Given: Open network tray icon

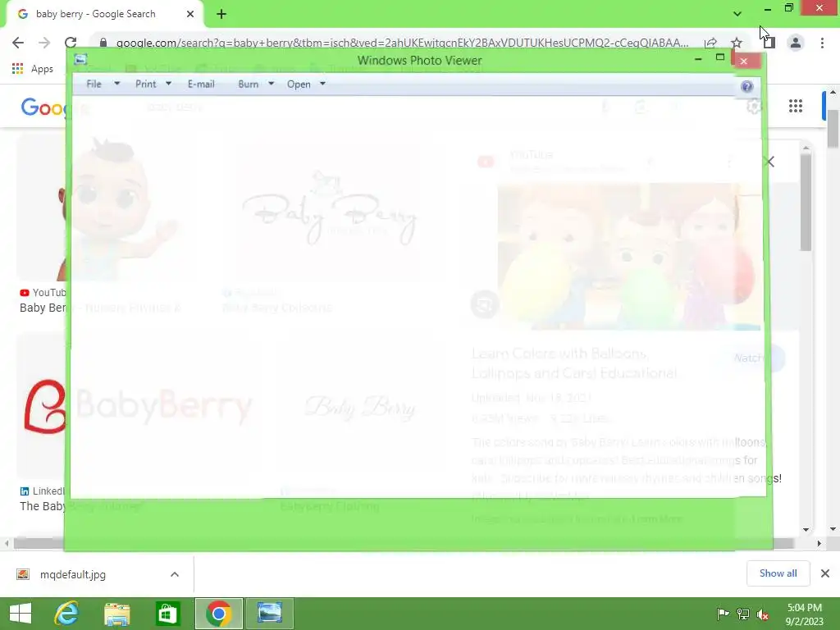Looking at the screenshot, I should tap(743, 614).
